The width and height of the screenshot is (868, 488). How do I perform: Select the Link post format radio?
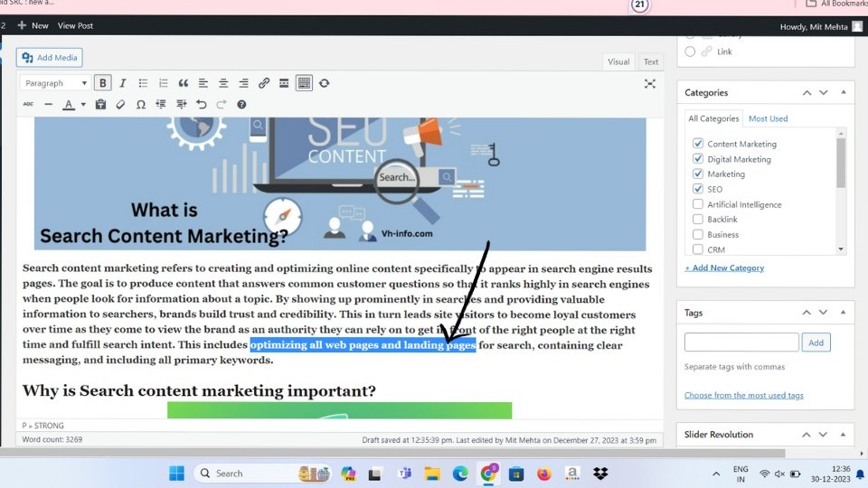click(x=690, y=52)
